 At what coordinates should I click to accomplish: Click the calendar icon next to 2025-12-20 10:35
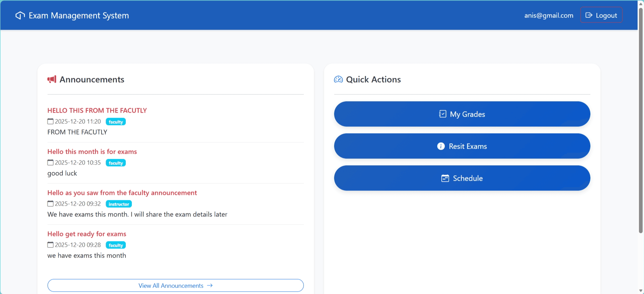(51, 163)
